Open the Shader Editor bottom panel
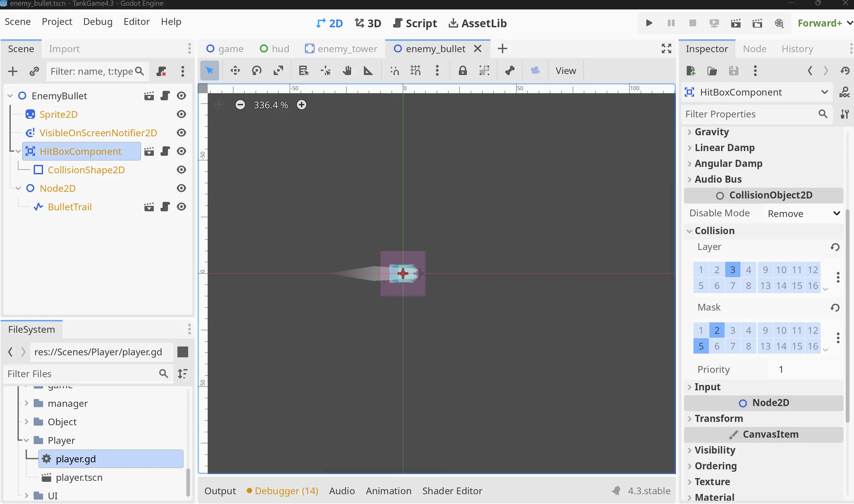The height and width of the screenshot is (504, 854). 452,491
